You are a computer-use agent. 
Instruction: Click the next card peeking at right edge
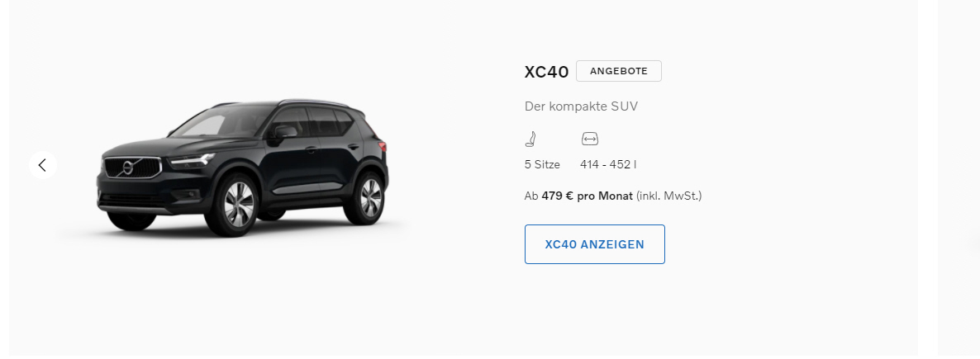[959, 179]
